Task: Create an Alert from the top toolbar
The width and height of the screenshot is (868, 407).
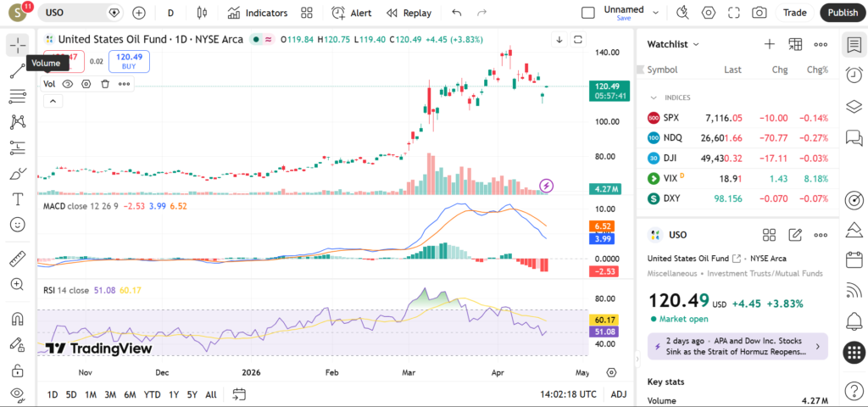Action: click(x=351, y=13)
